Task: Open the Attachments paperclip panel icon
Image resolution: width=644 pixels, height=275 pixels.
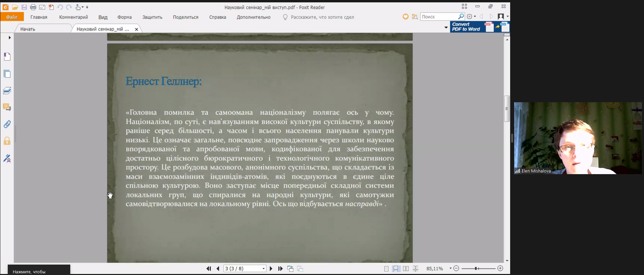Action: [x=7, y=124]
